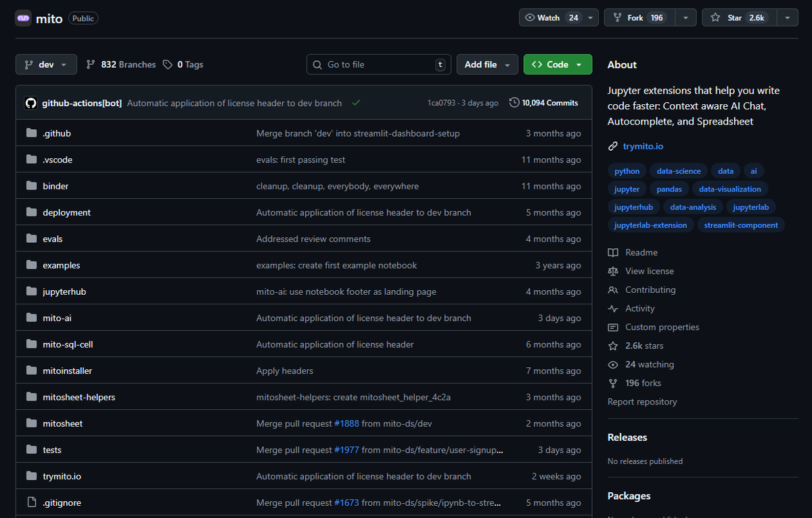Click the Contributing people icon
Image resolution: width=812 pixels, height=518 pixels.
[x=613, y=289]
